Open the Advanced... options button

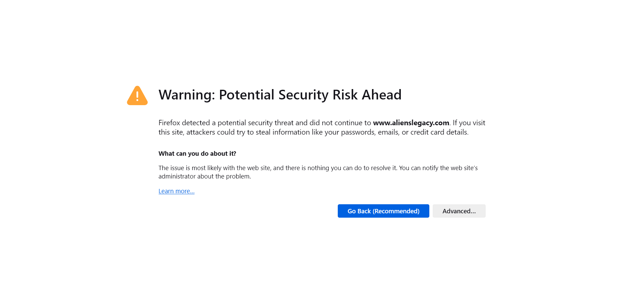tap(459, 211)
